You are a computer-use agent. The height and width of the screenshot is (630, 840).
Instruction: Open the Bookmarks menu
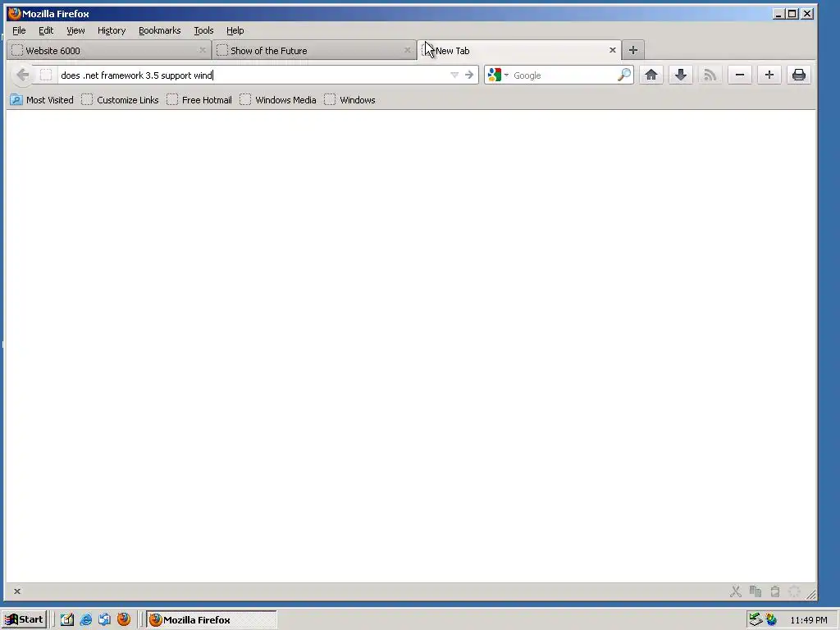point(160,30)
